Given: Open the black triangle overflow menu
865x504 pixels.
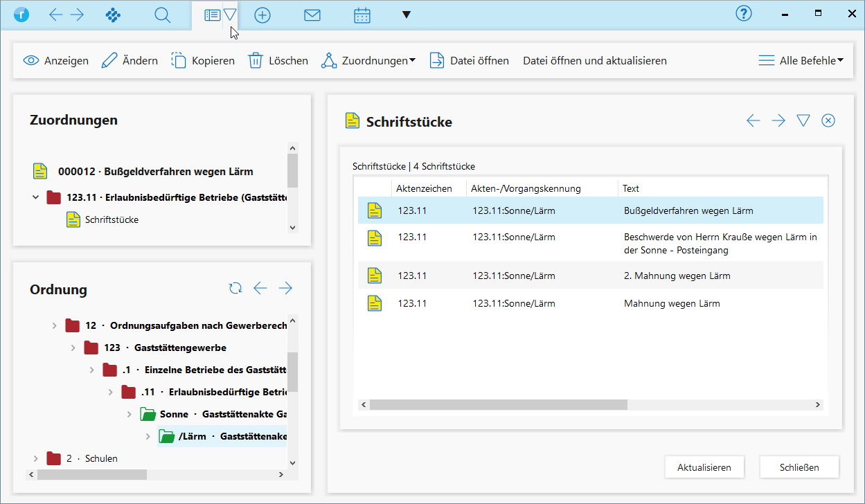Looking at the screenshot, I should pyautogui.click(x=407, y=15).
